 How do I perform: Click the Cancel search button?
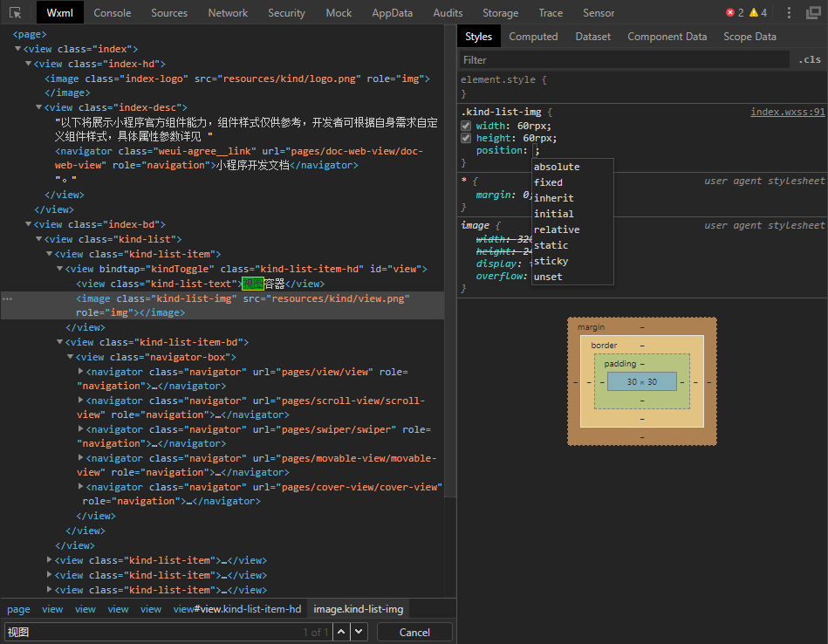pos(414,632)
